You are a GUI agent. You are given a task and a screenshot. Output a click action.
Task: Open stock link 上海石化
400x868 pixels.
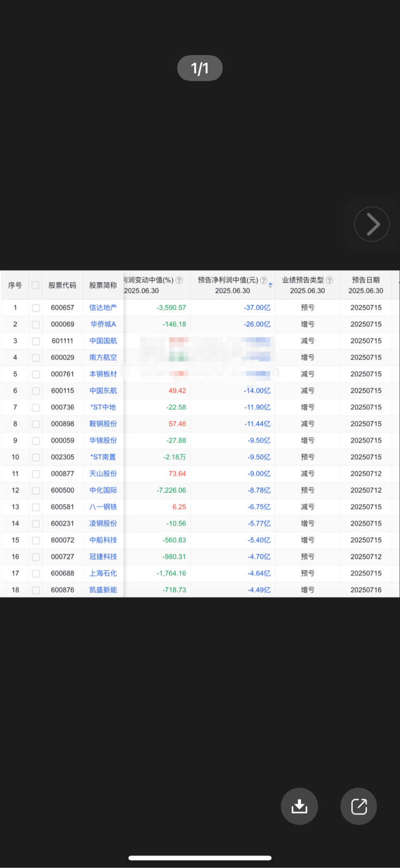103,573
